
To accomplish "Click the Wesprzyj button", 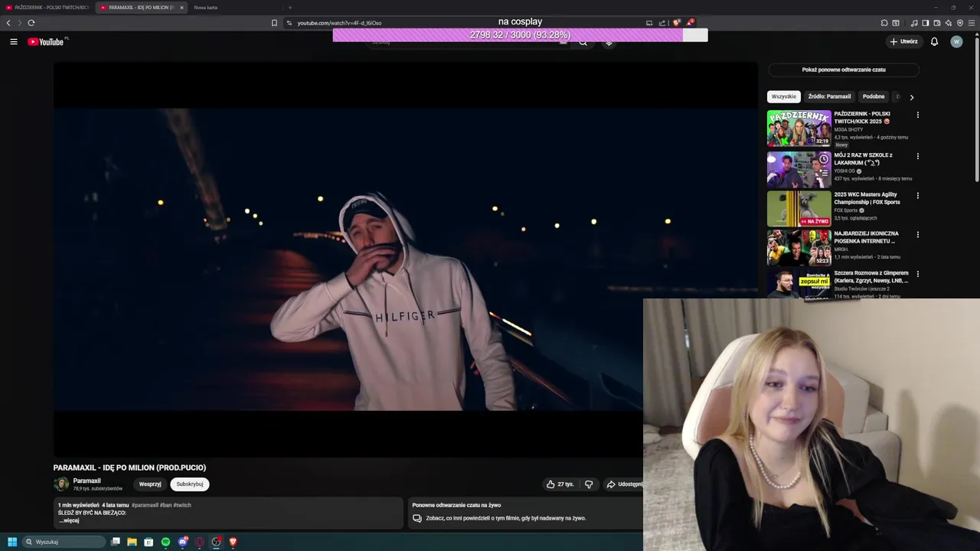I will 150,484.
